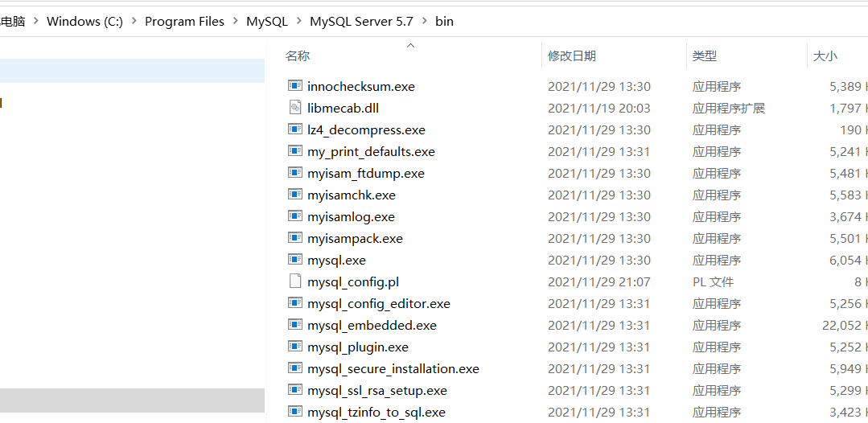Click the mysql_ssl_rsa_setup.exe file icon

click(295, 390)
